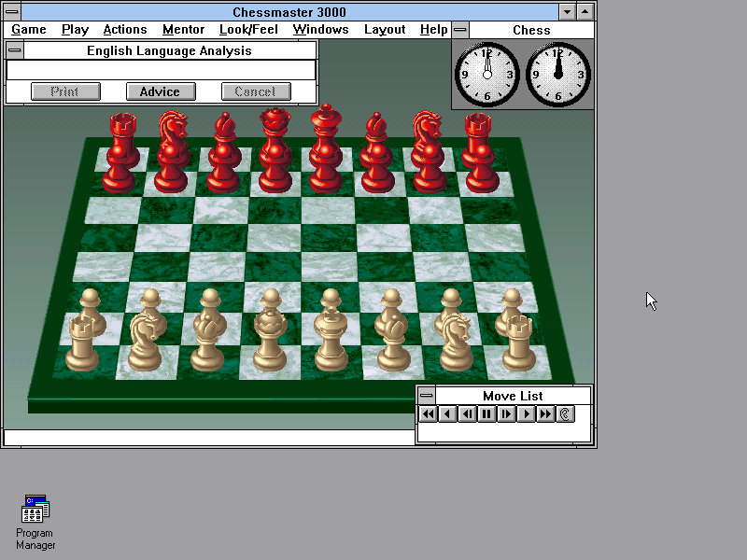Select the red kingside rook
Viewport: 747px width, 560px height.
pos(478,131)
